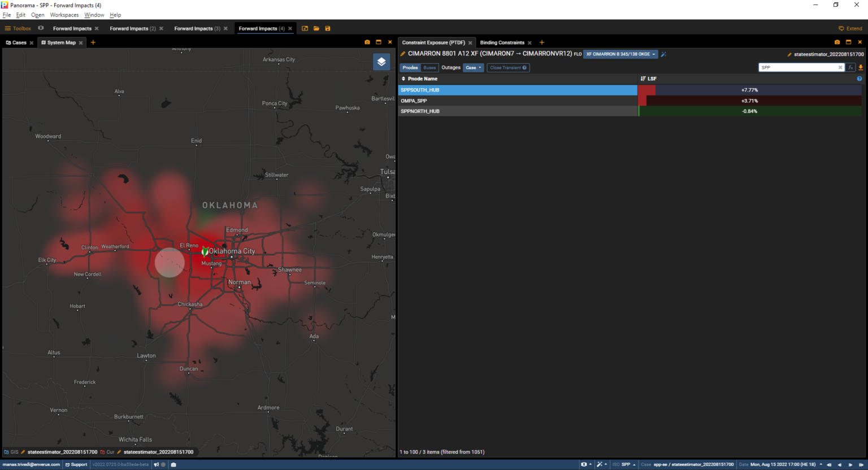Click the download export icon beside the search box
This screenshot has width=868, height=470.
click(x=861, y=67)
